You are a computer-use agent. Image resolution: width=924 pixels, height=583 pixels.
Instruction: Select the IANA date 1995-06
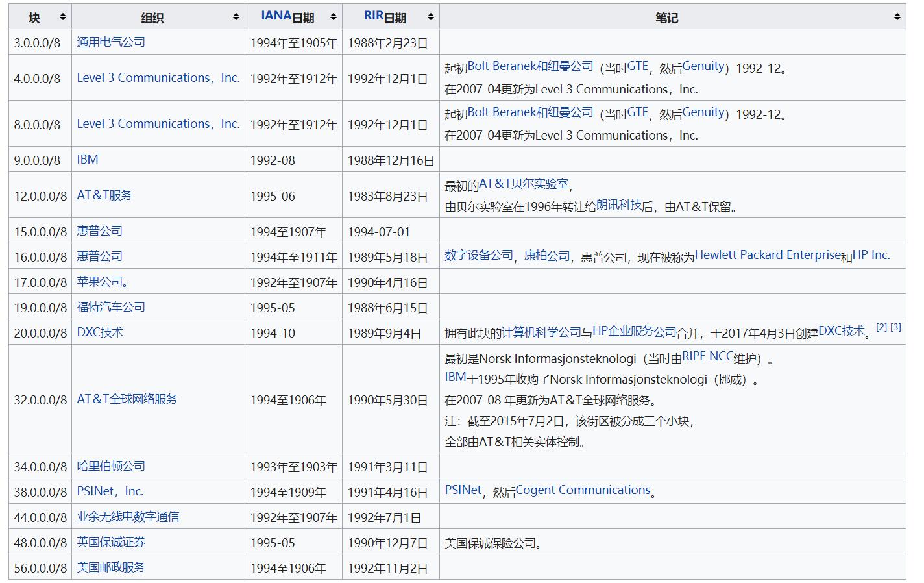click(273, 196)
